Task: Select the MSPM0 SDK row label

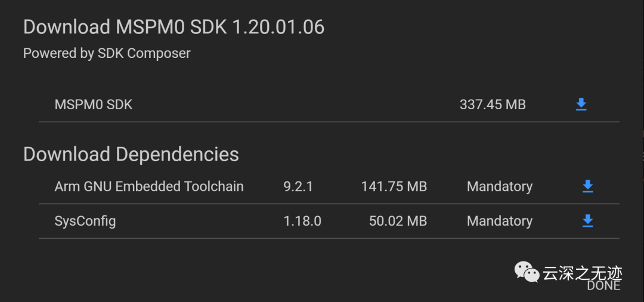Action: pos(94,105)
